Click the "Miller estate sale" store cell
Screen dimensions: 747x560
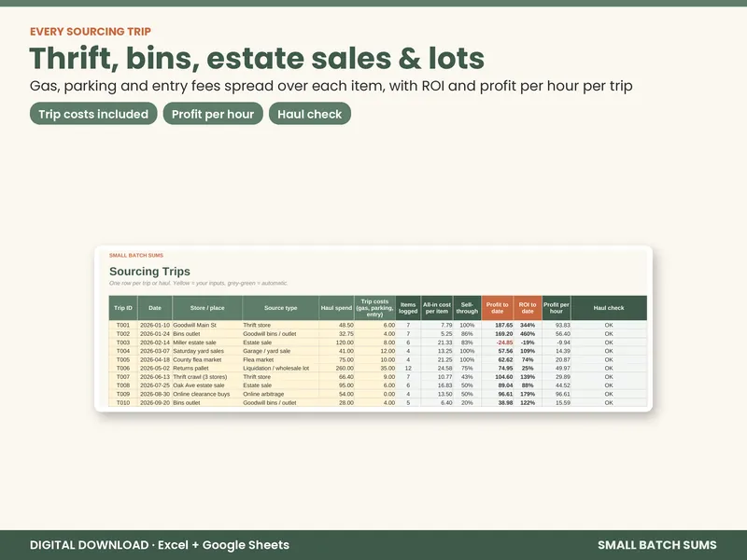click(207, 343)
